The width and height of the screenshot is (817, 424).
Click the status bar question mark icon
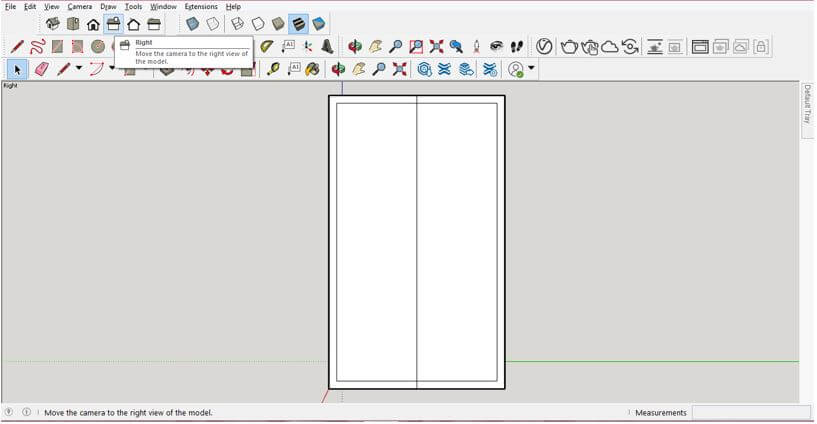point(9,412)
